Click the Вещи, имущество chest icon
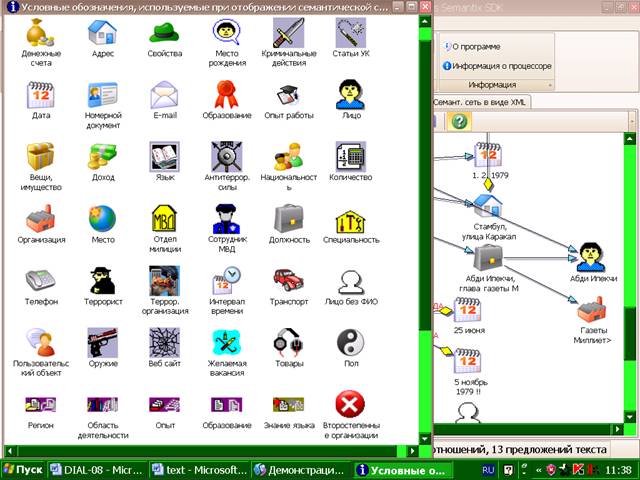Image resolution: width=640 pixels, height=480 pixels. pyautogui.click(x=40, y=156)
